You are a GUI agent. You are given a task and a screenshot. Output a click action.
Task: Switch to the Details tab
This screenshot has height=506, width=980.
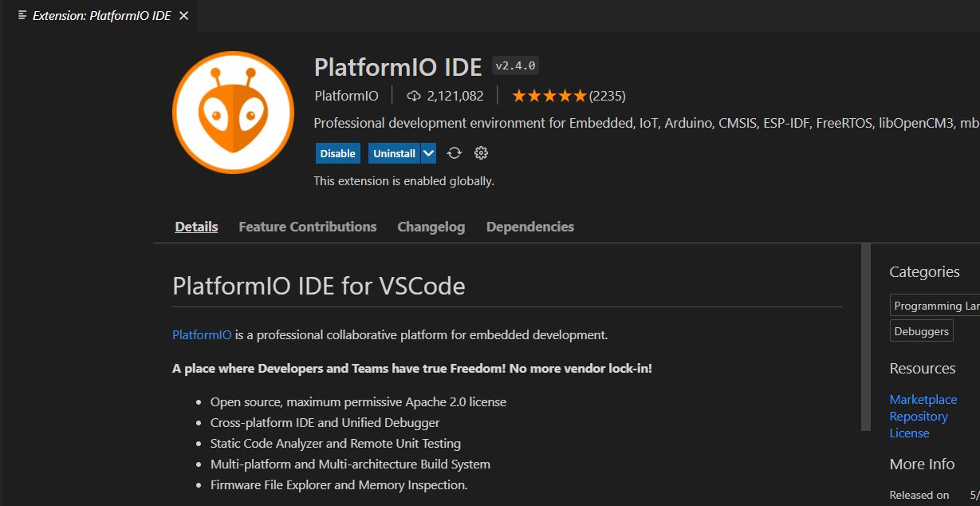[196, 227]
